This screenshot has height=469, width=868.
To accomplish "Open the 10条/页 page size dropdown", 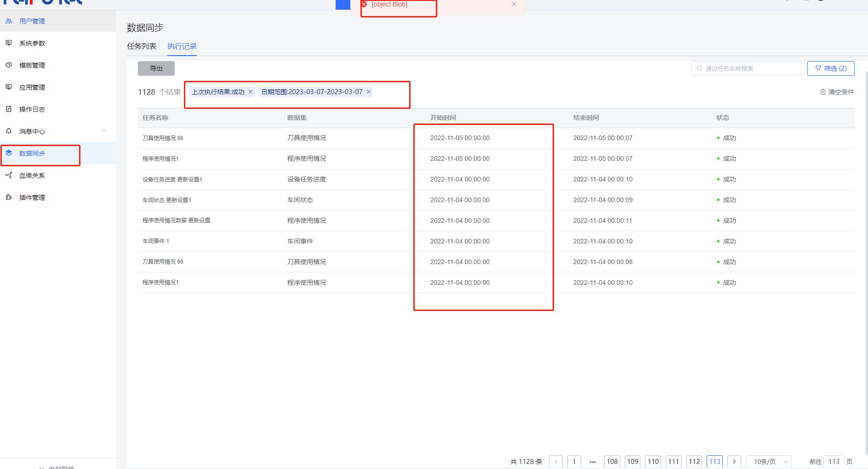I will click(769, 462).
